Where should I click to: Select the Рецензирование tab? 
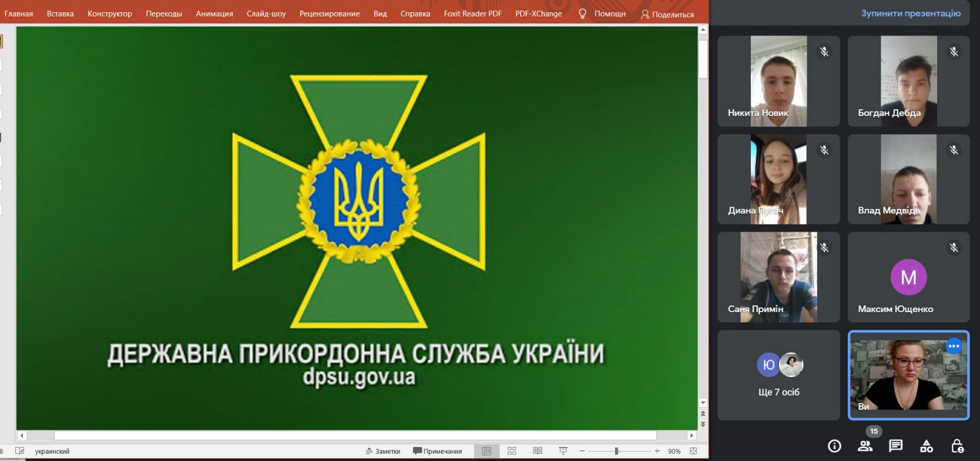pyautogui.click(x=330, y=13)
